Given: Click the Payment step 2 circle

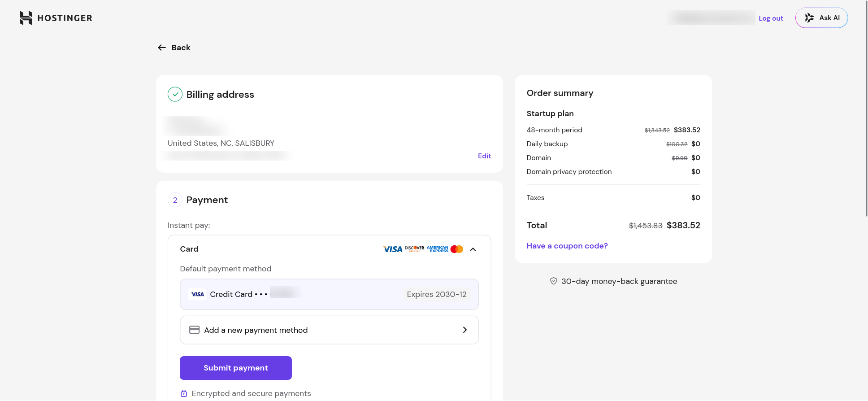Looking at the screenshot, I should pos(175,200).
